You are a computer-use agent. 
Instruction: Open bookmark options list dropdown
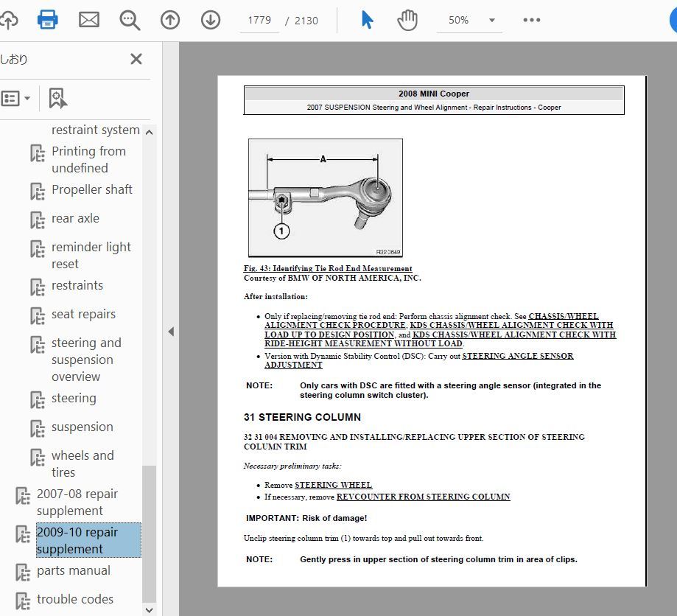(16, 99)
